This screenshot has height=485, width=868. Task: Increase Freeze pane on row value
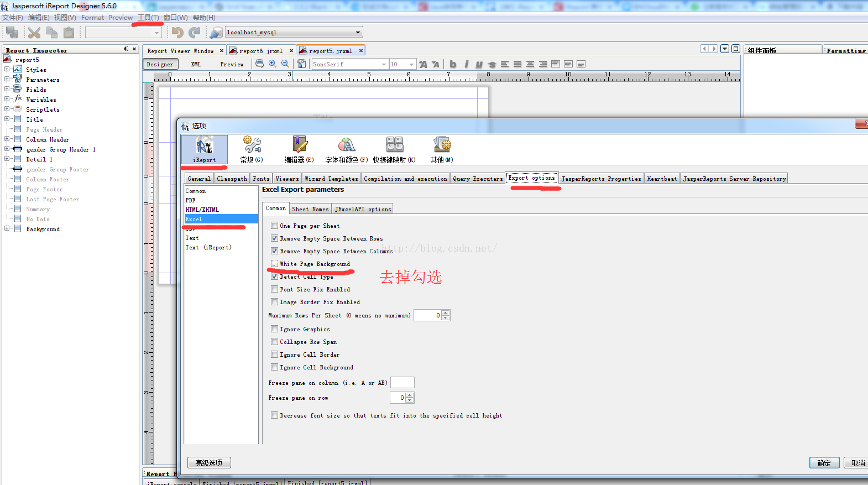[x=410, y=395]
